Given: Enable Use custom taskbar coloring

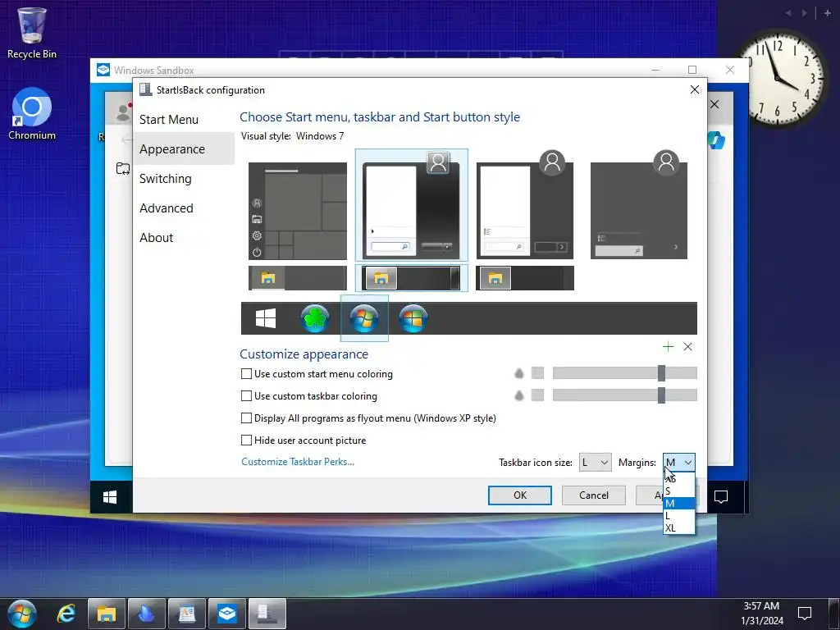Looking at the screenshot, I should click(309, 396).
